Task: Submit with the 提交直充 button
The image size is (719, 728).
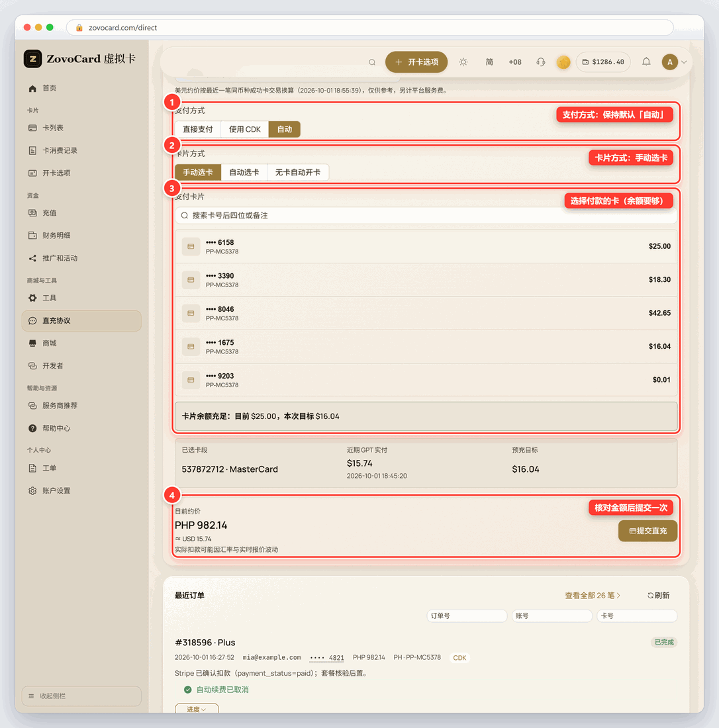Action: [x=647, y=531]
